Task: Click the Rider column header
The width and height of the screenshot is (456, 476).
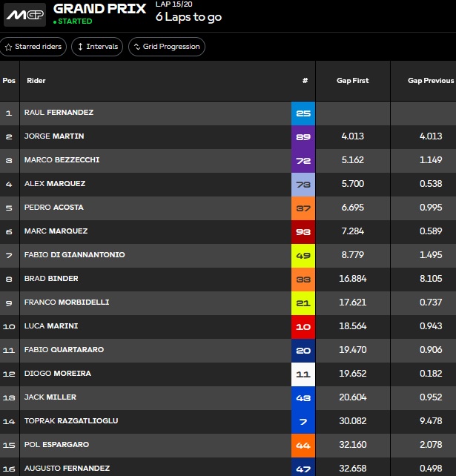Action: [36, 81]
